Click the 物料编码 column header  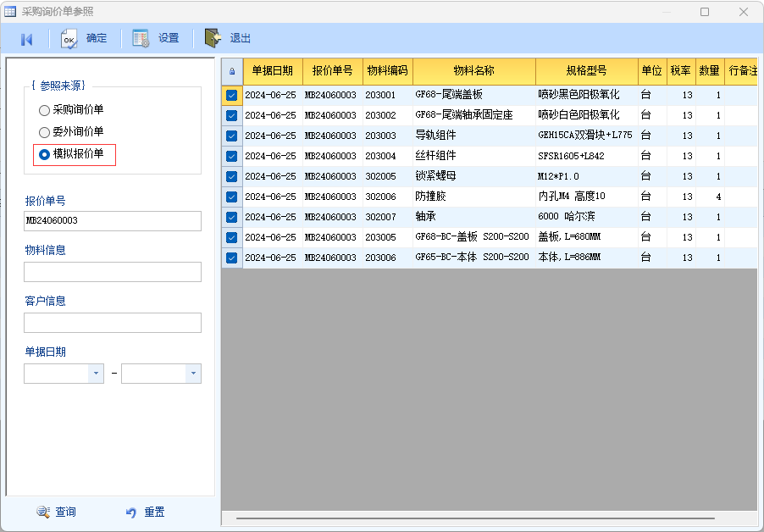click(x=388, y=71)
